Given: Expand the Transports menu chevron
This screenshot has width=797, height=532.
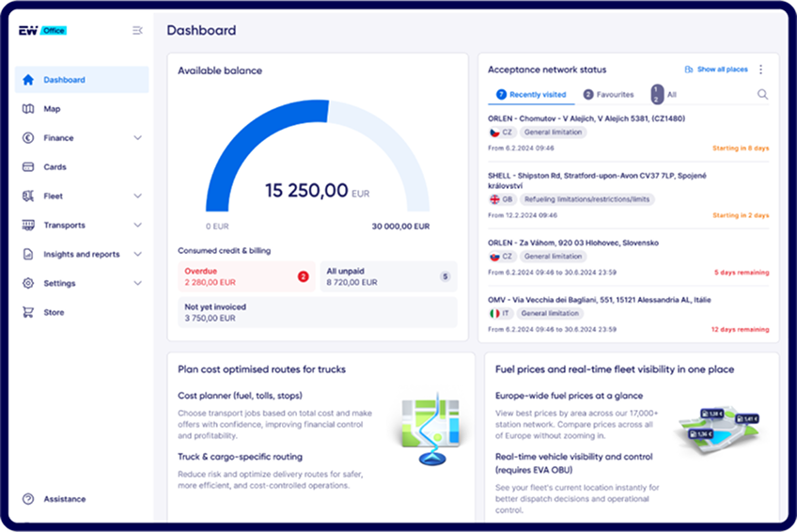Looking at the screenshot, I should click(138, 225).
